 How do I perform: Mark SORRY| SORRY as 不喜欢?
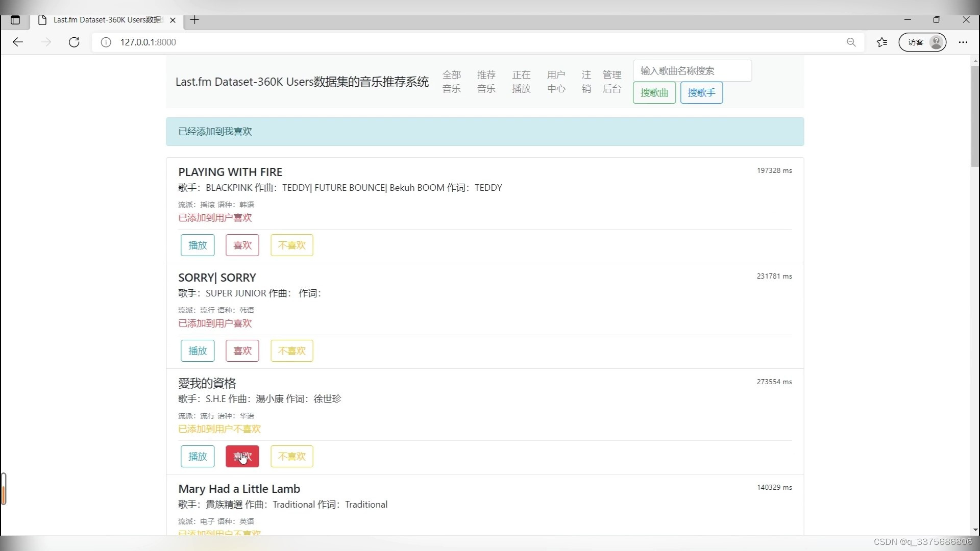click(x=291, y=351)
